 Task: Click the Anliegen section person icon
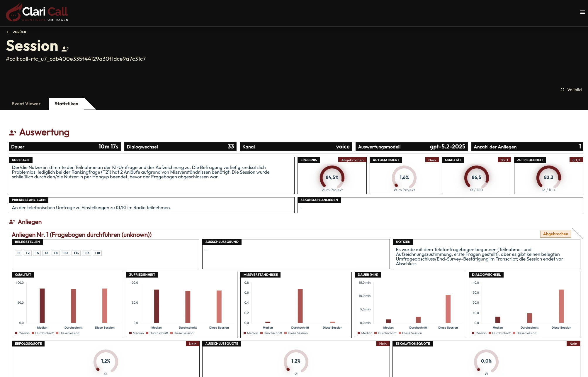click(x=12, y=222)
